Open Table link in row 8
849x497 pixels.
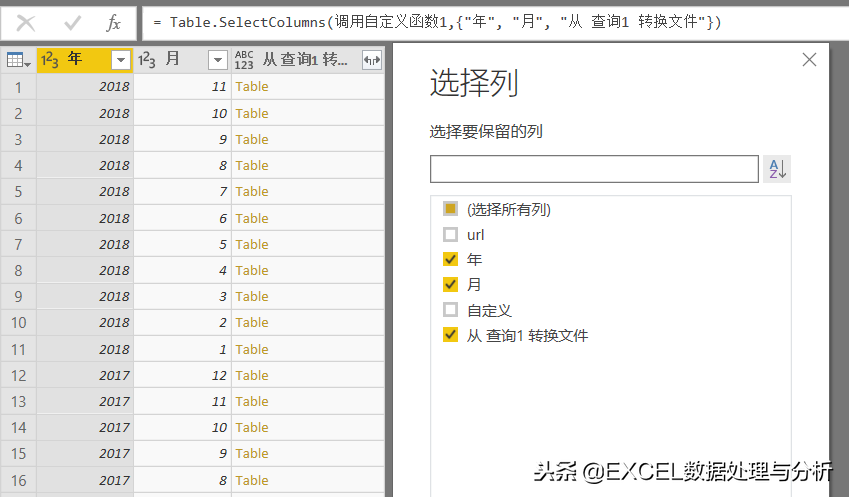pos(252,271)
